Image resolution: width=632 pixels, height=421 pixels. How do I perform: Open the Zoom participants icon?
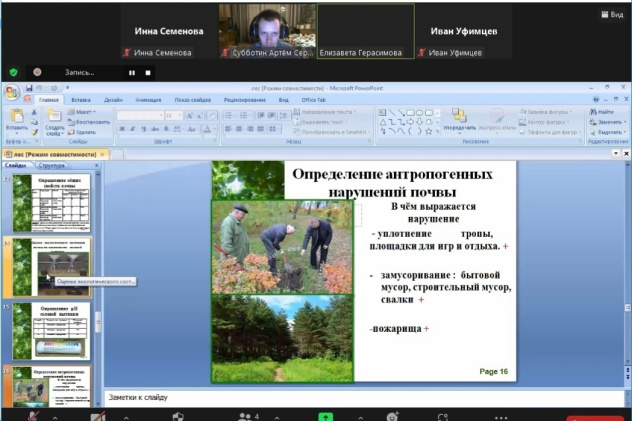[x=245, y=417]
